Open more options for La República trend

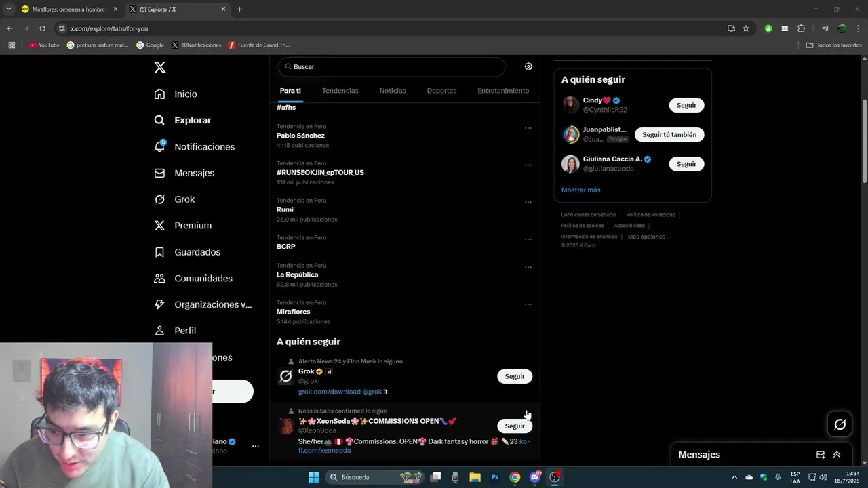click(528, 267)
